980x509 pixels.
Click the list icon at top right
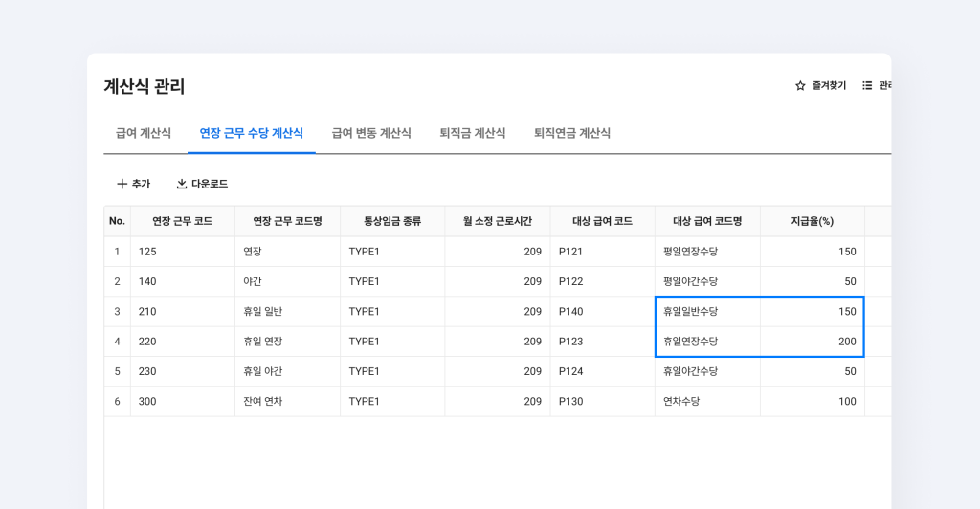click(x=867, y=85)
